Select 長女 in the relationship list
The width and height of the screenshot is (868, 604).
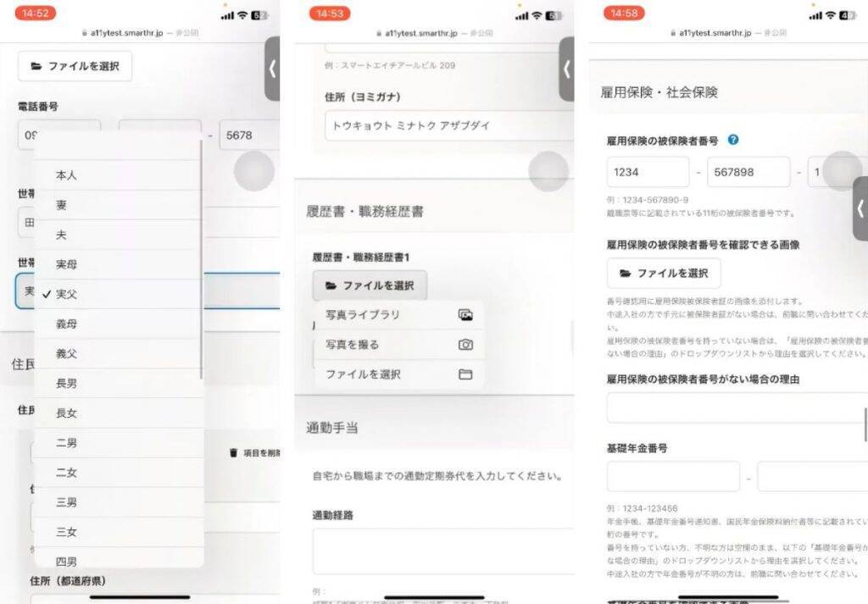[x=119, y=413]
